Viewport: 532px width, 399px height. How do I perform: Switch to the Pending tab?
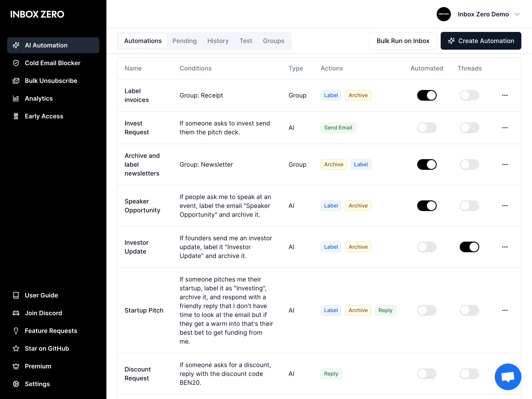click(x=184, y=41)
